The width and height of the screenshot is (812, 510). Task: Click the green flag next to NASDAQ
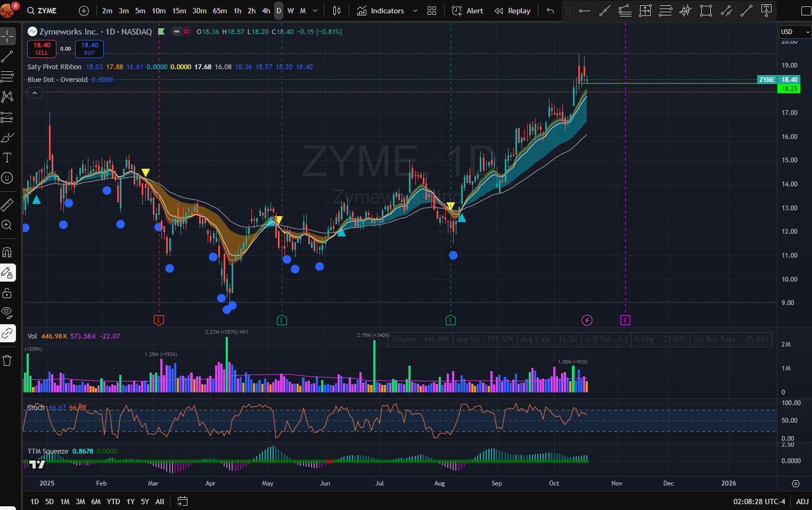[161, 31]
